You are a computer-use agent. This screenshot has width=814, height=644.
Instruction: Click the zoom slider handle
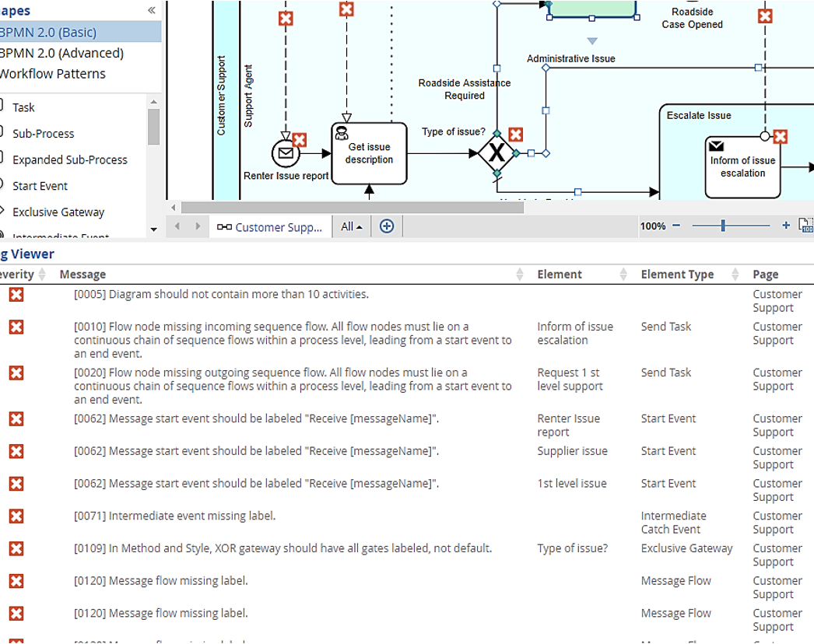coord(723,226)
